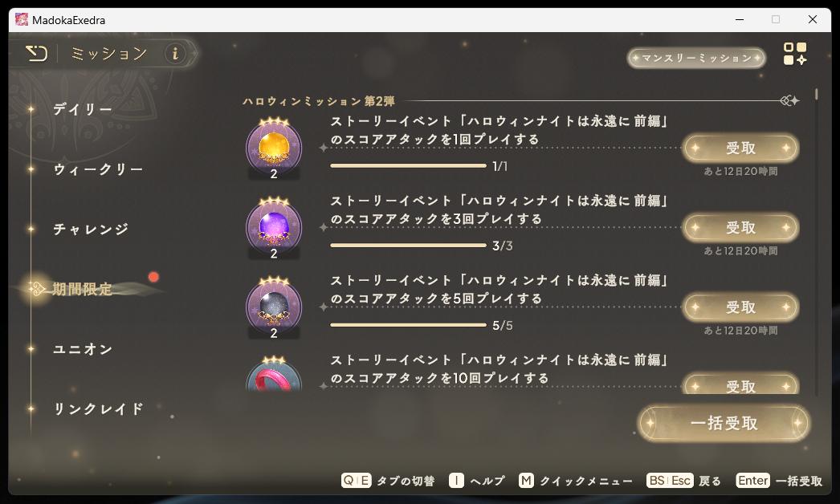This screenshot has width=840, height=504.
Task: Select the ウィークリー tab
Action: (98, 169)
